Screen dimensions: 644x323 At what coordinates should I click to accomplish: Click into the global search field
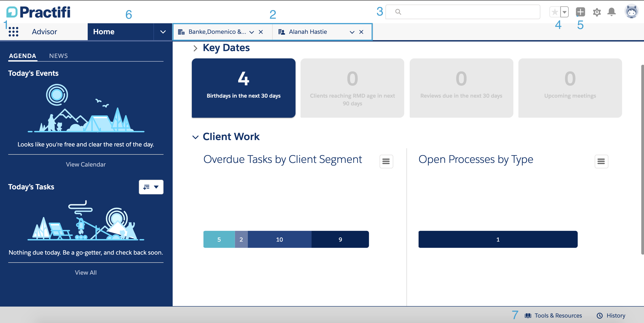[463, 12]
